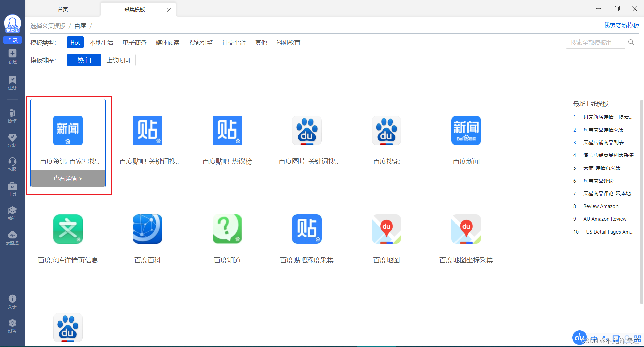This screenshot has height=347, width=644.
Task: Click the user avatar at sidebar top
Action: 12,23
